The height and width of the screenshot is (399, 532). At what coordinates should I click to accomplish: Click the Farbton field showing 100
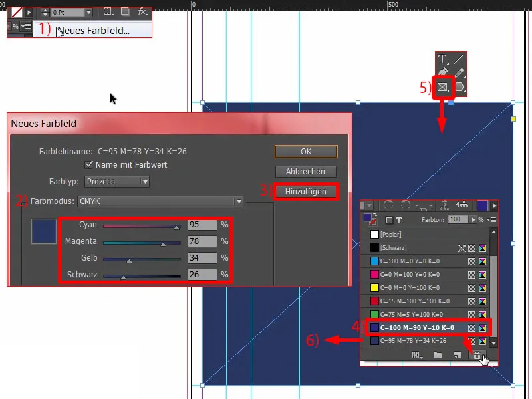click(458, 220)
